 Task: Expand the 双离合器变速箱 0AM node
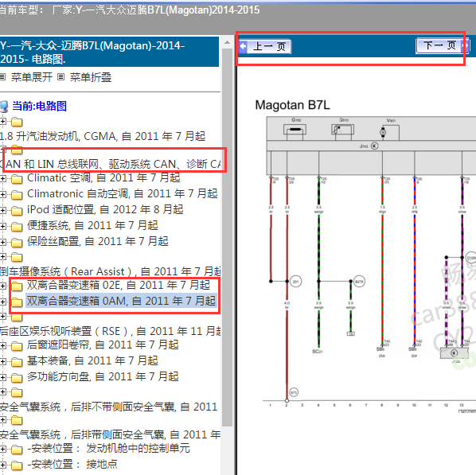click(2, 302)
